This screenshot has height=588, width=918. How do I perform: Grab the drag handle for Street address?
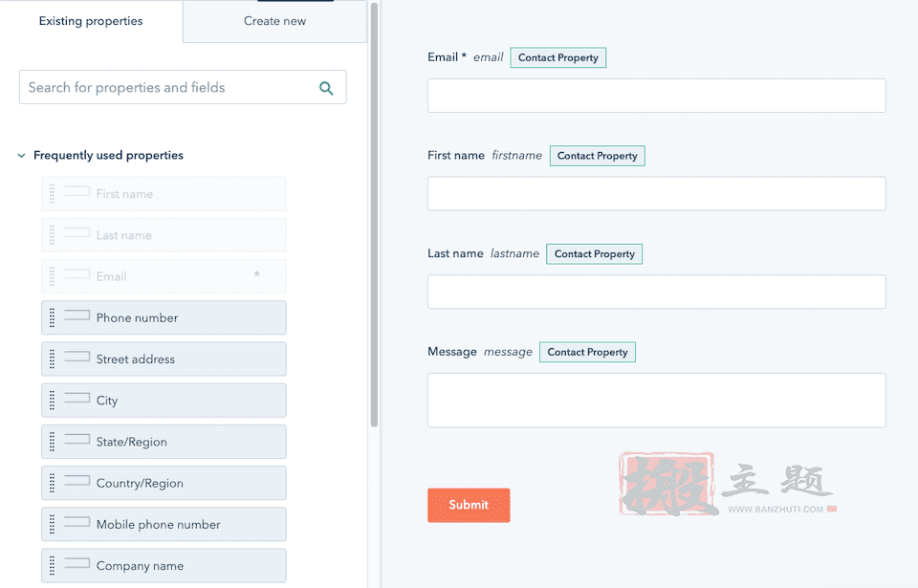52,359
